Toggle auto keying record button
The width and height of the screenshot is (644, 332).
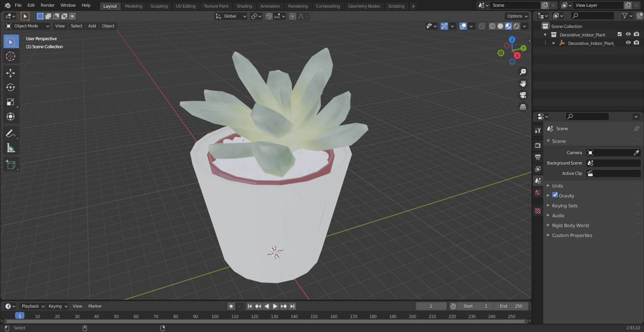tap(231, 306)
